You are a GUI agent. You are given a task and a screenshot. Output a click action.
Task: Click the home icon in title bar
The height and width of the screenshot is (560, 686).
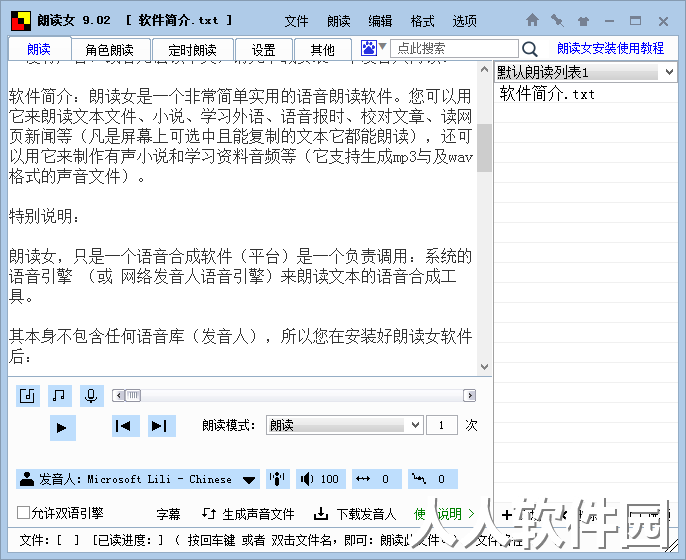[532, 20]
